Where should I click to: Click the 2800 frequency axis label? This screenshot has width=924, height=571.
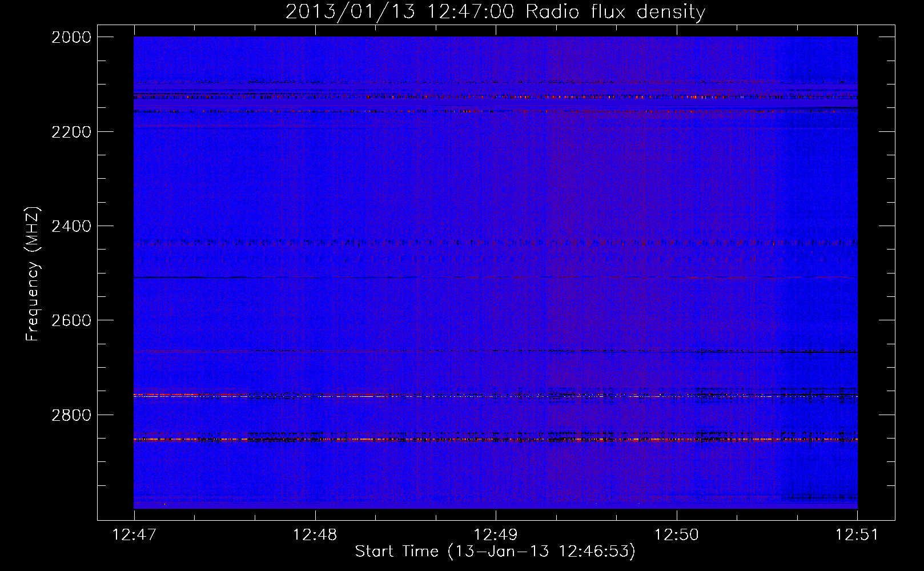coord(71,415)
